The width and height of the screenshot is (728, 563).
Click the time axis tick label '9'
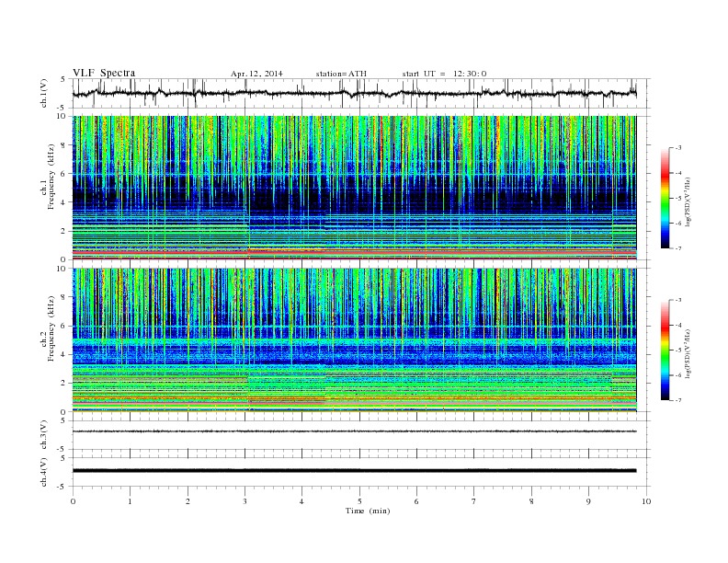coord(588,501)
